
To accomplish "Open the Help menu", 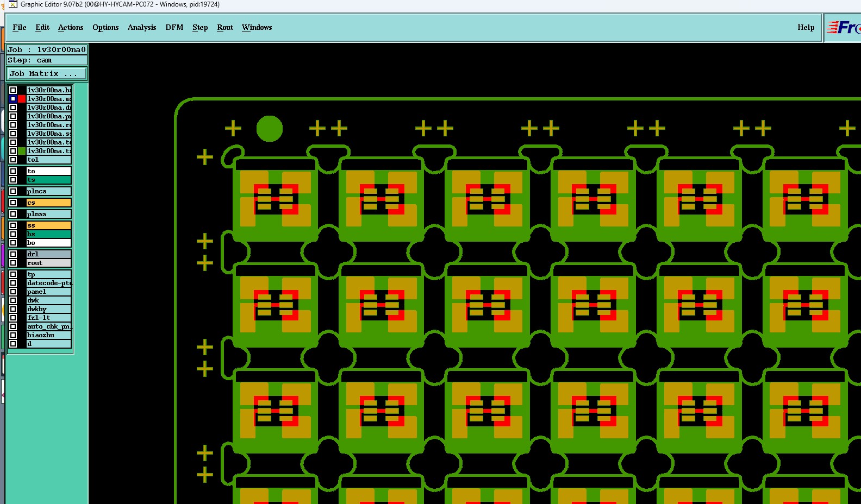I will (806, 27).
